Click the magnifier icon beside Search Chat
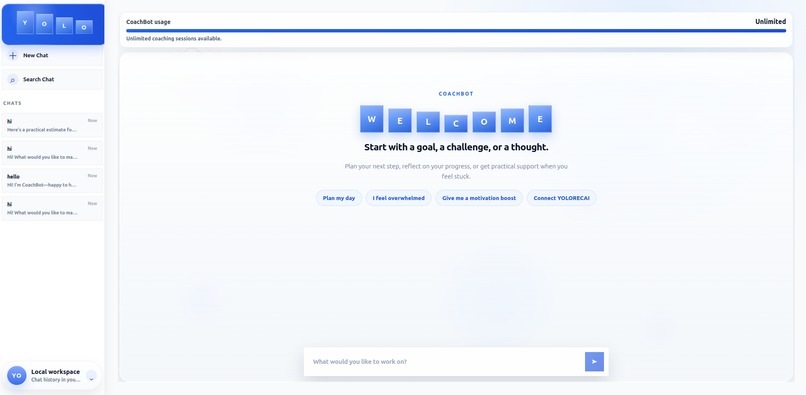Image resolution: width=806 pixels, height=395 pixels. pyautogui.click(x=13, y=80)
